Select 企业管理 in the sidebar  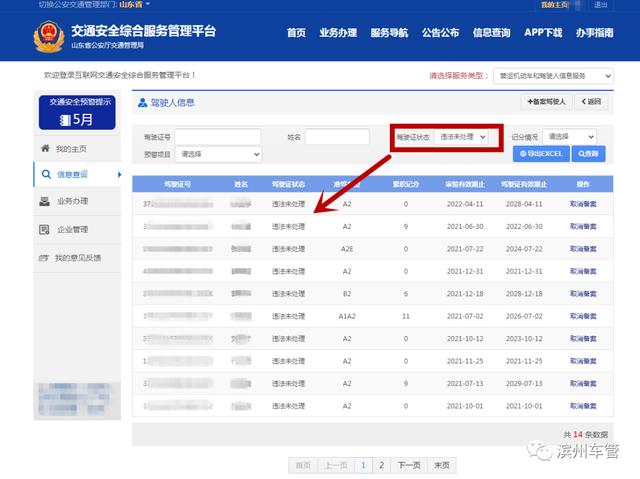[x=77, y=230]
